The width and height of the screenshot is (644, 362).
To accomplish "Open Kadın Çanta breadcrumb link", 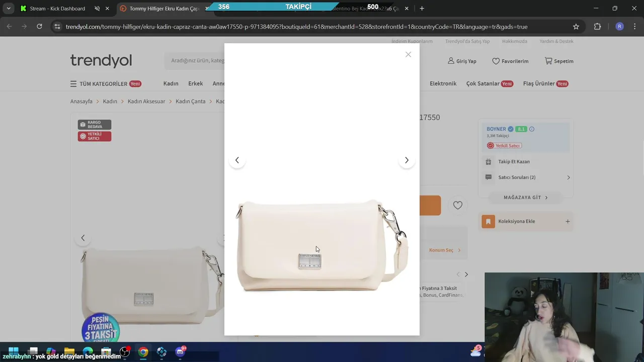I will 191,101.
